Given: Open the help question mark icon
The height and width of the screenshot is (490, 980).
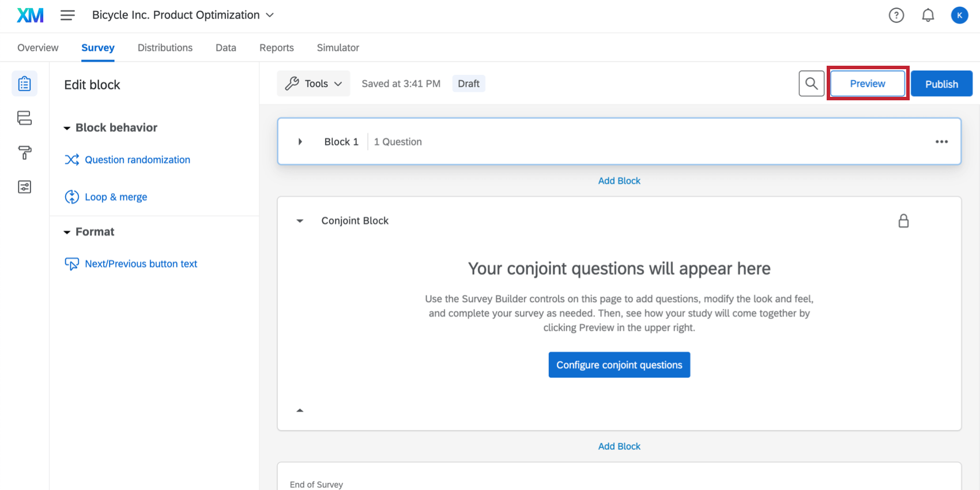Looking at the screenshot, I should pos(896,16).
